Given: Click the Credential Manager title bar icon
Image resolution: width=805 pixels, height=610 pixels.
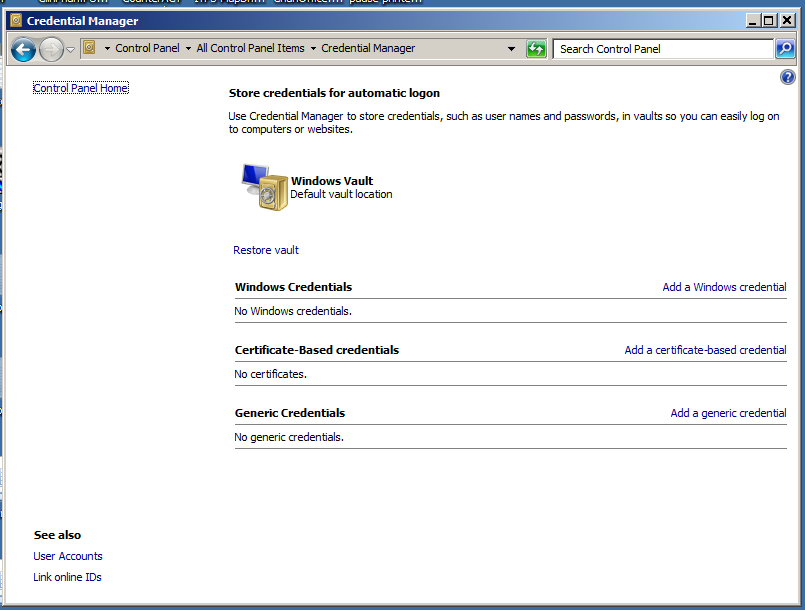Looking at the screenshot, I should click(16, 21).
